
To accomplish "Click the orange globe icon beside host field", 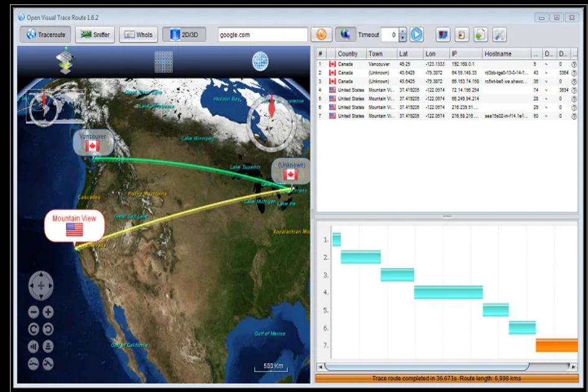I will tap(321, 35).
